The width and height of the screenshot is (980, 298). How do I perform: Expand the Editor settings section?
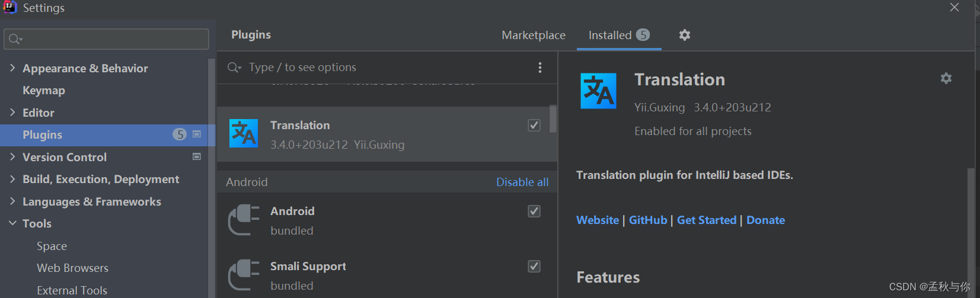tap(12, 113)
